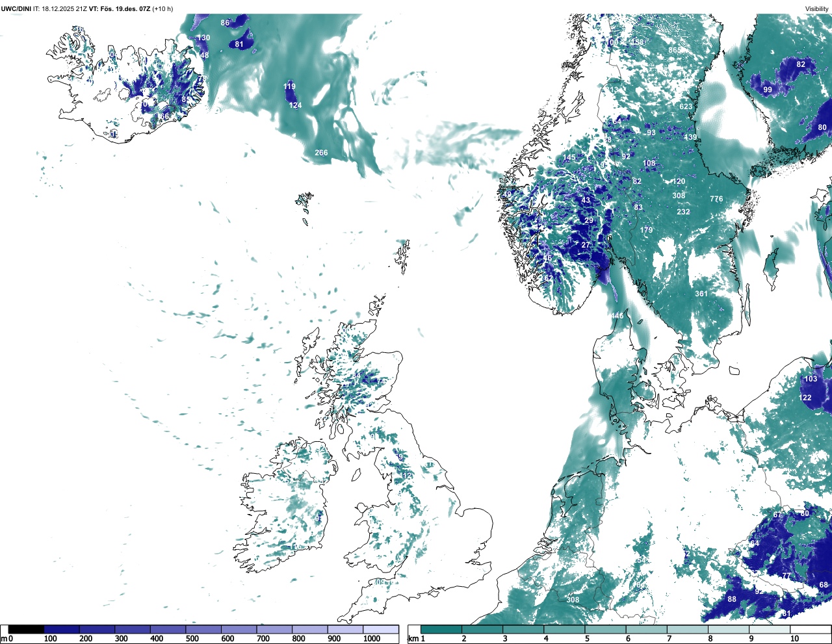
Task: Click the black 0–100 m legend swatch
Action: 27,629
